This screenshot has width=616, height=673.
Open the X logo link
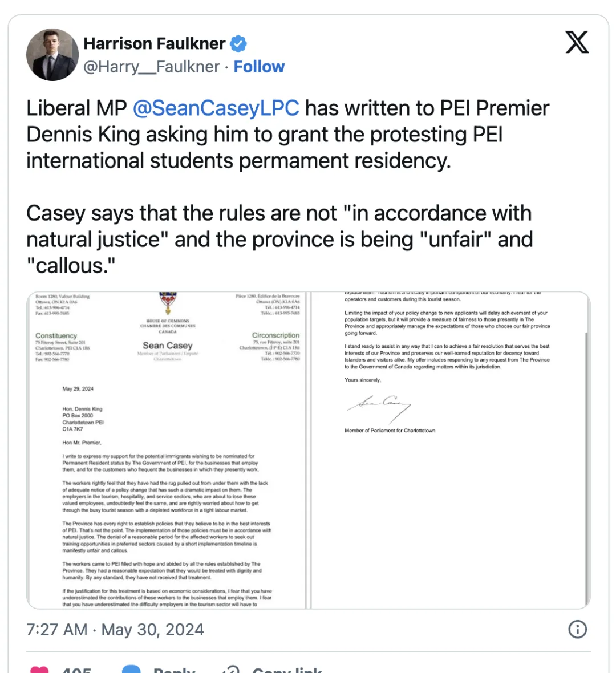pos(577,42)
